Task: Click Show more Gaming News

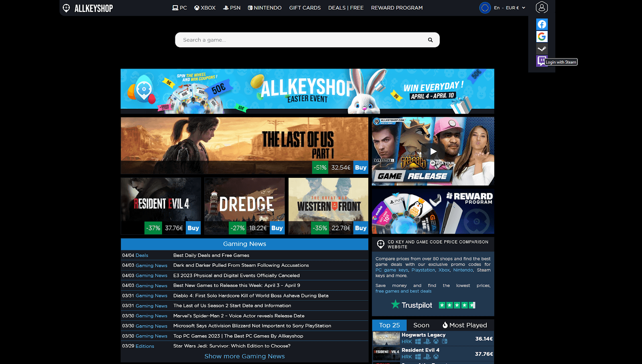Action: [244, 356]
